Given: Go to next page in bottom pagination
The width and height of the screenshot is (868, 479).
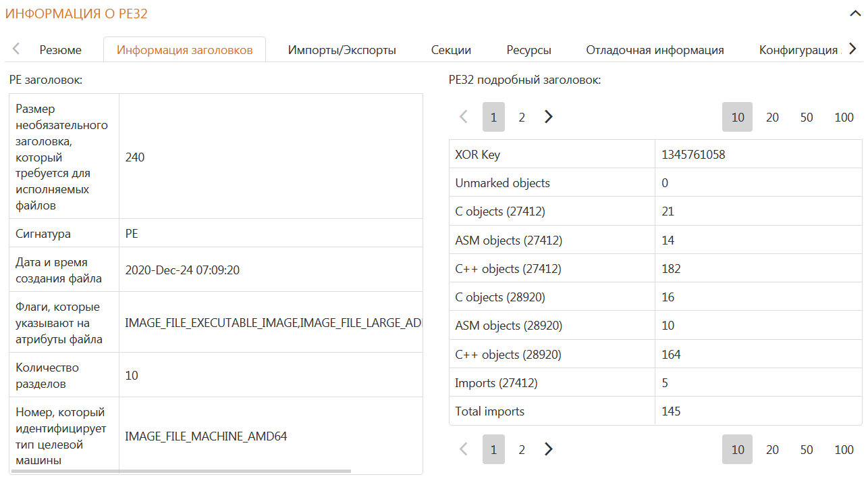Looking at the screenshot, I should [549, 449].
